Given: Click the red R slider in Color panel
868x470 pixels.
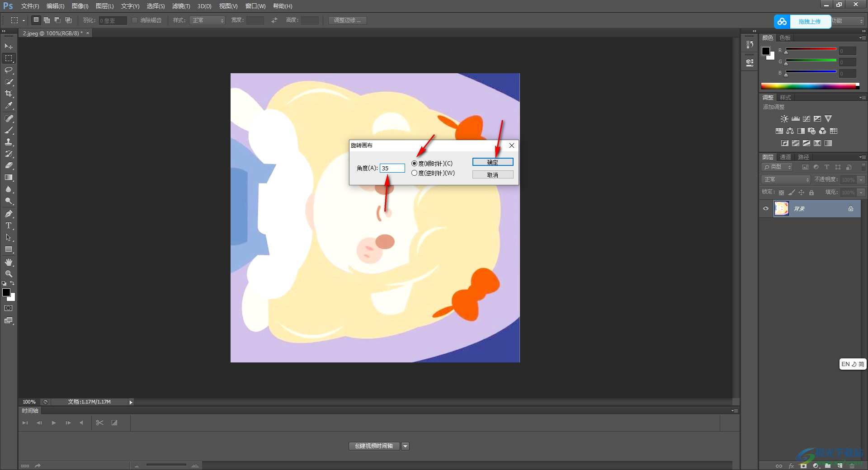Looking at the screenshot, I should (811, 49).
